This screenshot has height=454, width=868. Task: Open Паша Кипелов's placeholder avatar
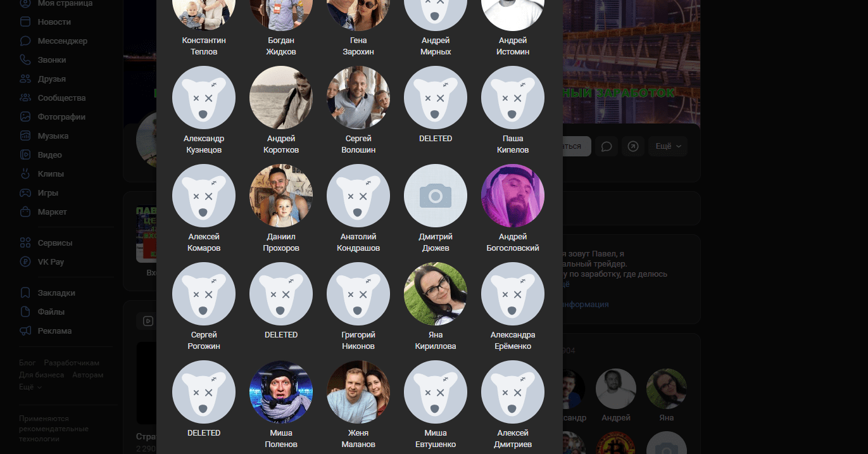click(513, 98)
